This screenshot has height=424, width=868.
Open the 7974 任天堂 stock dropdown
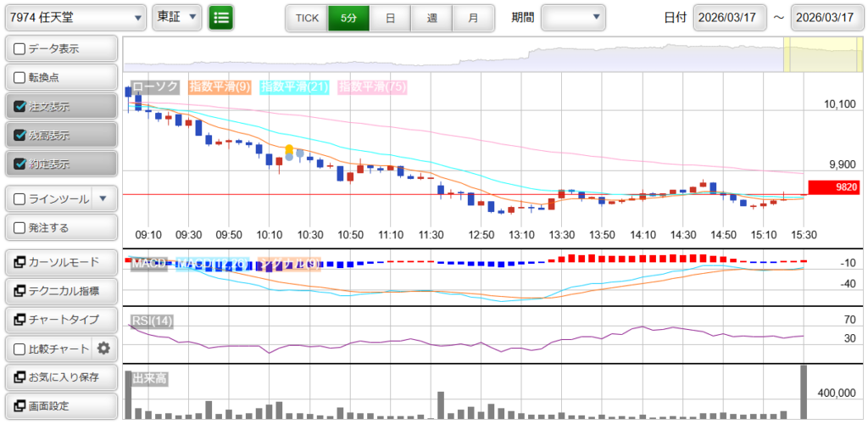tap(75, 17)
